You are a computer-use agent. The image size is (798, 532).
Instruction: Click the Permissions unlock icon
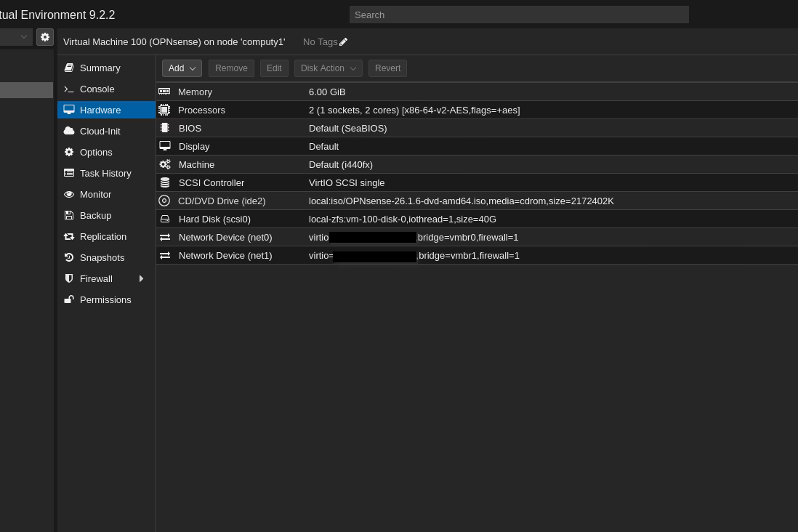69,299
